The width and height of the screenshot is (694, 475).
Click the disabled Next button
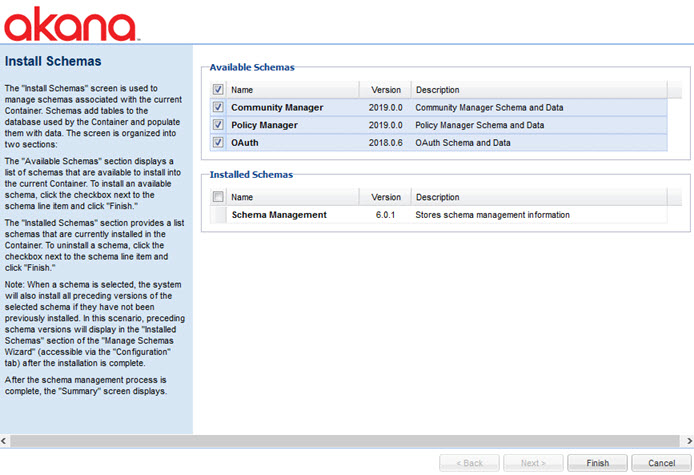533,463
